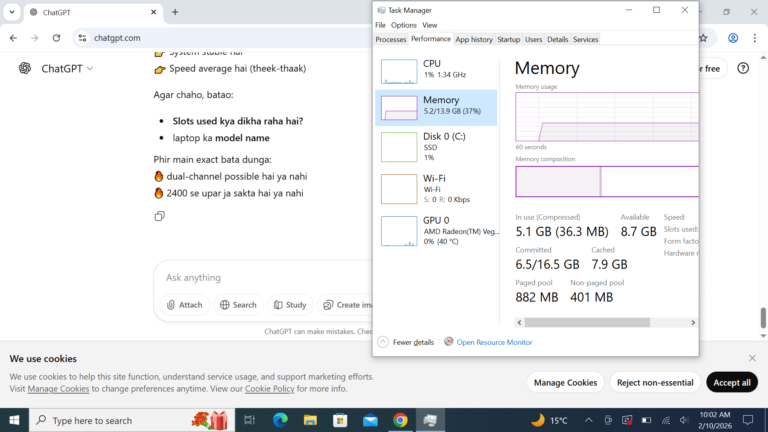Open the GPU 0 performance view
This screenshot has height=432, width=768.
point(436,231)
